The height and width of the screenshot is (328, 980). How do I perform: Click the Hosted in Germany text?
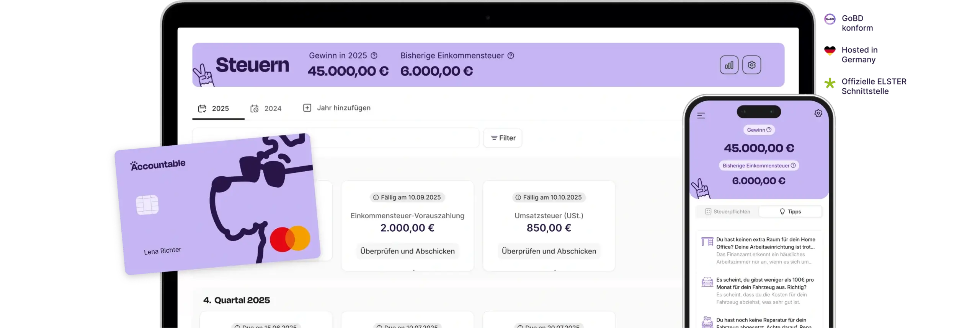tap(859, 55)
